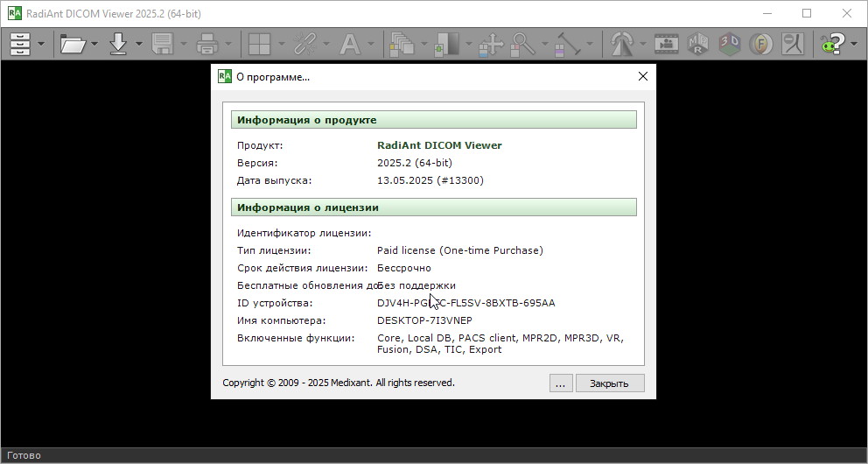Click the chain link synchronization icon
Screen dimensions: 868x464
point(304,44)
